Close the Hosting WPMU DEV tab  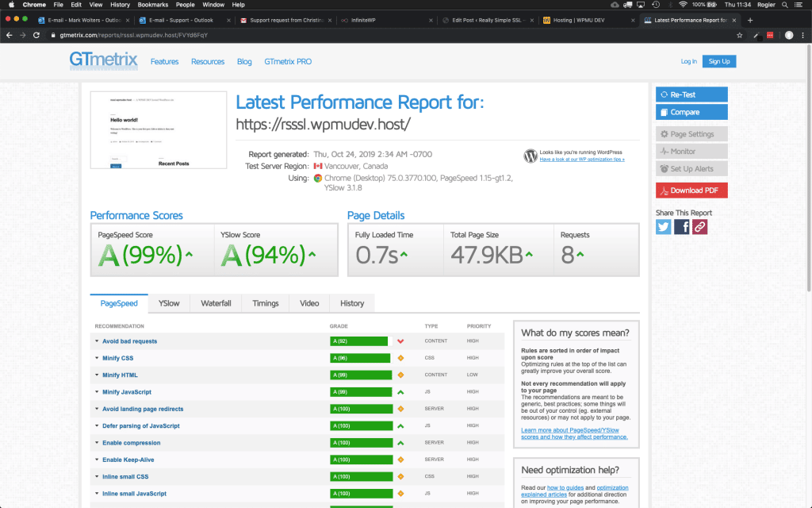coord(632,20)
